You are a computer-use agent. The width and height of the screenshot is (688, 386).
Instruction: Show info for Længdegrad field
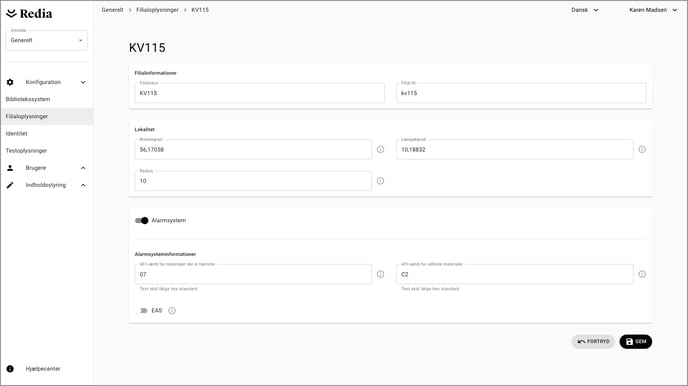642,150
